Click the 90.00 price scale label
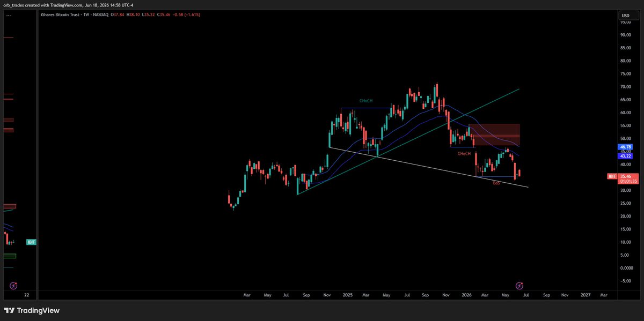The width and height of the screenshot is (644, 321). click(x=625, y=35)
